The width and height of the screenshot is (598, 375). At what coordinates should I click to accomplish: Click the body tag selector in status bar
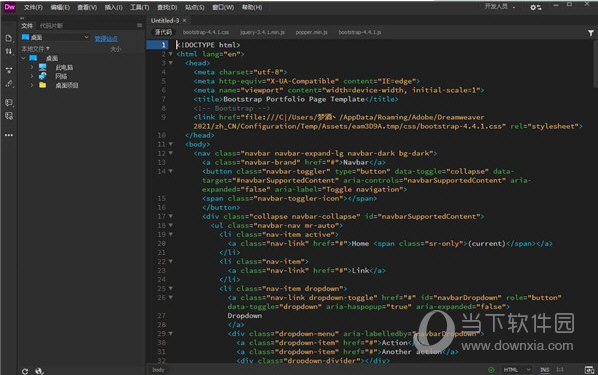[x=158, y=370]
